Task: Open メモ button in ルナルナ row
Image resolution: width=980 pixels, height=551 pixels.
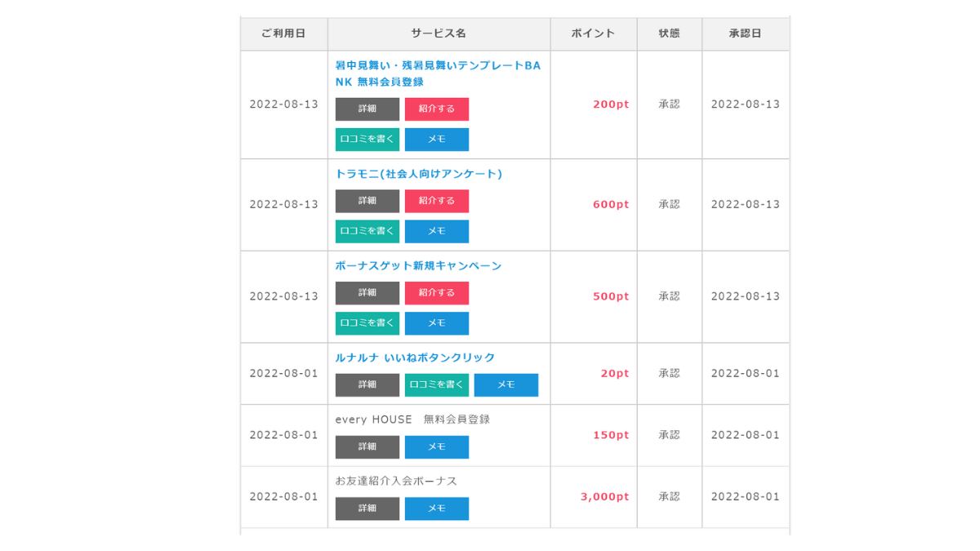Action: click(506, 385)
